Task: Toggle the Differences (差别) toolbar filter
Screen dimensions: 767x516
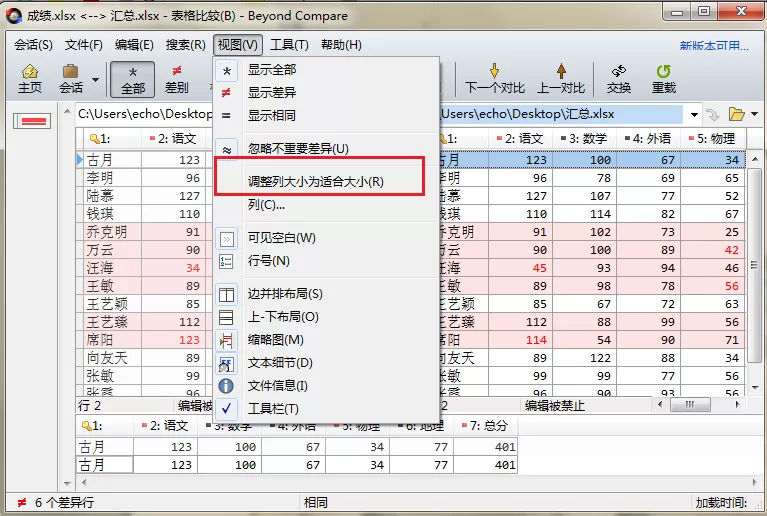Action: click(x=177, y=79)
